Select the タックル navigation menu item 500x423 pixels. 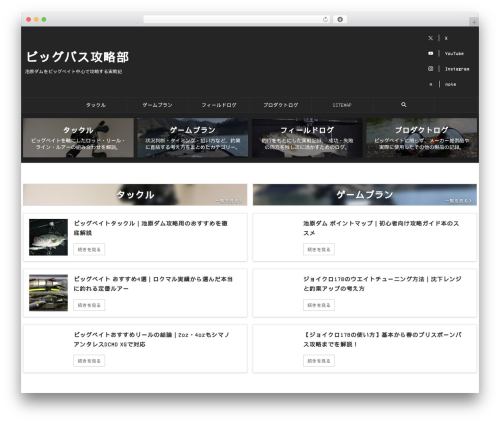coord(96,105)
